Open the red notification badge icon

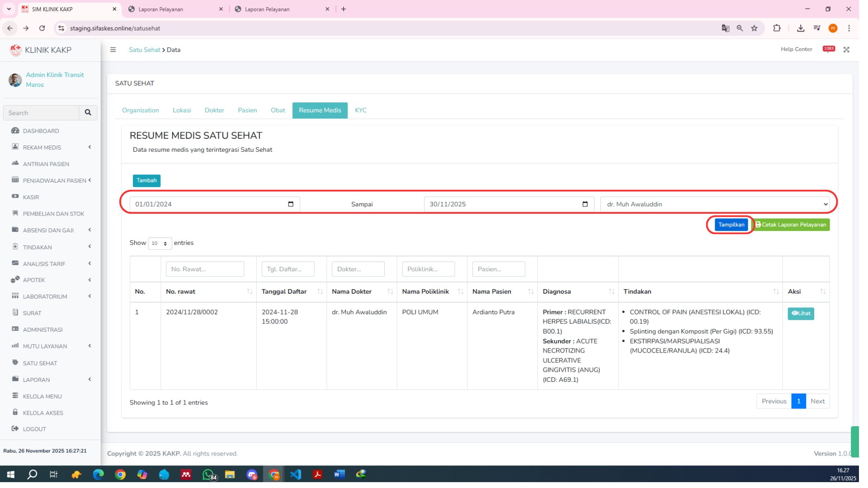[x=829, y=49]
